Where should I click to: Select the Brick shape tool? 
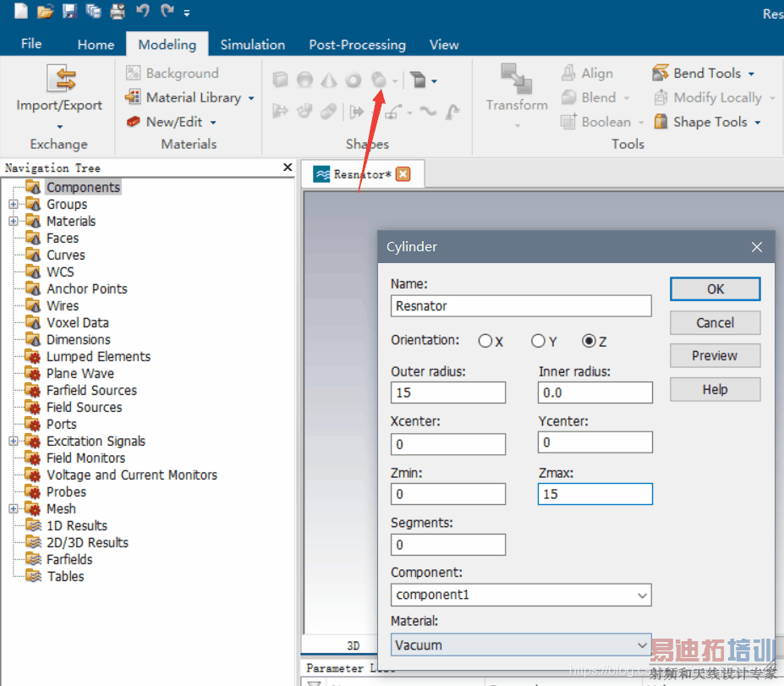coord(280,80)
